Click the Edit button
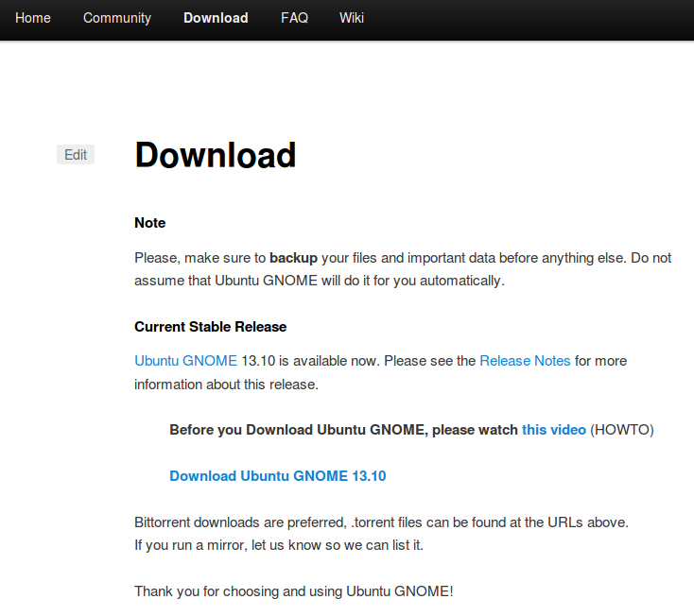Image resolution: width=694 pixels, height=616 pixels. tap(76, 154)
